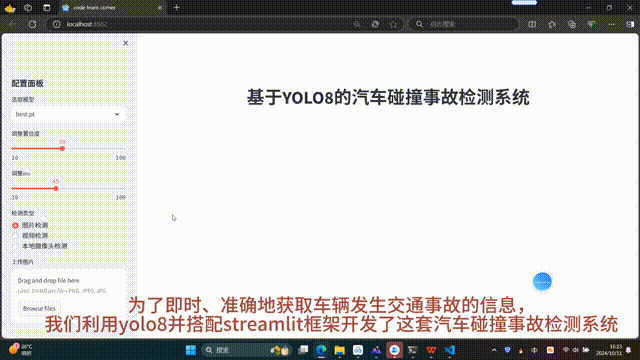Open a new browser tab

pos(176,7)
